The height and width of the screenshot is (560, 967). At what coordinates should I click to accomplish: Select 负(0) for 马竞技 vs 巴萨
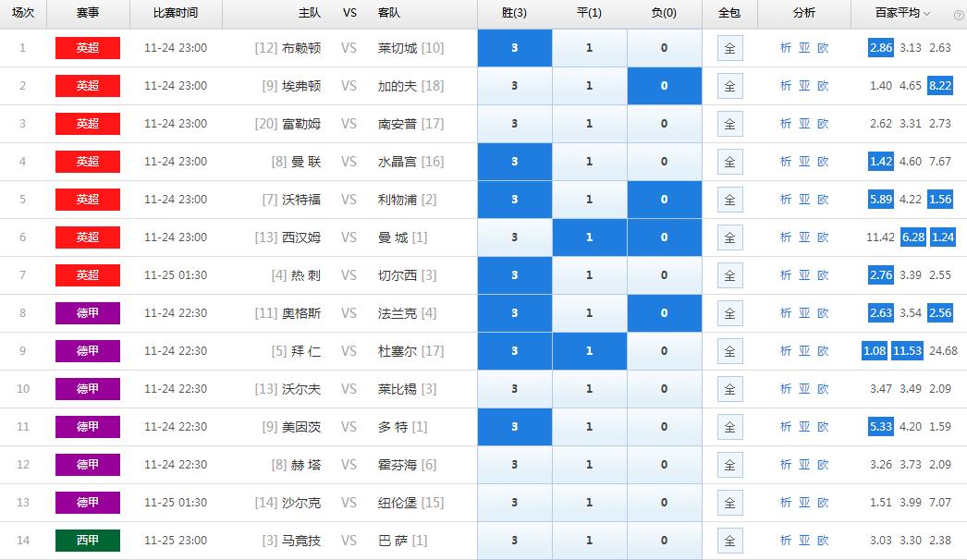(664, 541)
